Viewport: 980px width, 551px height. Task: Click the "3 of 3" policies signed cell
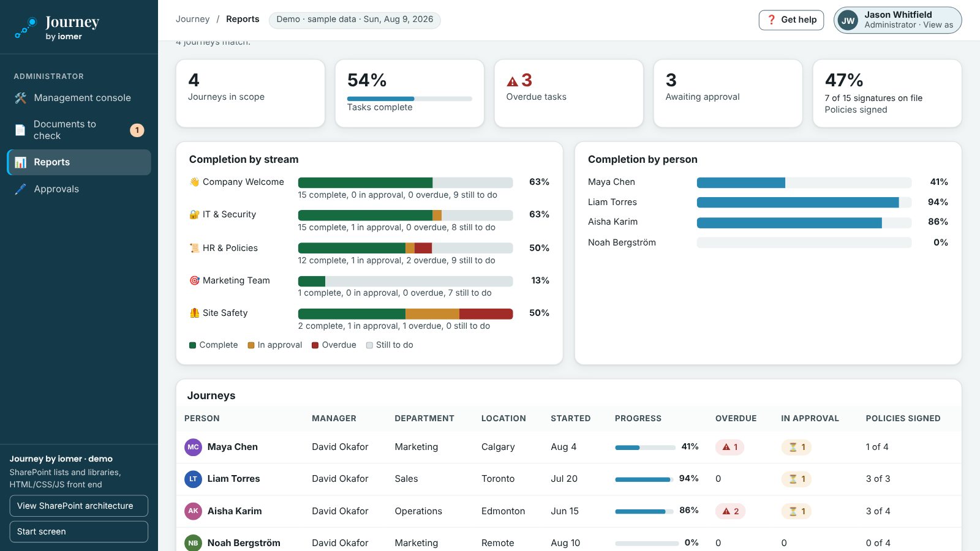(x=878, y=479)
